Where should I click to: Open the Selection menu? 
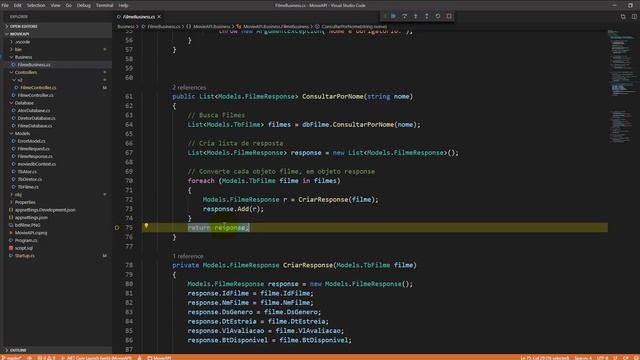tap(36, 5)
